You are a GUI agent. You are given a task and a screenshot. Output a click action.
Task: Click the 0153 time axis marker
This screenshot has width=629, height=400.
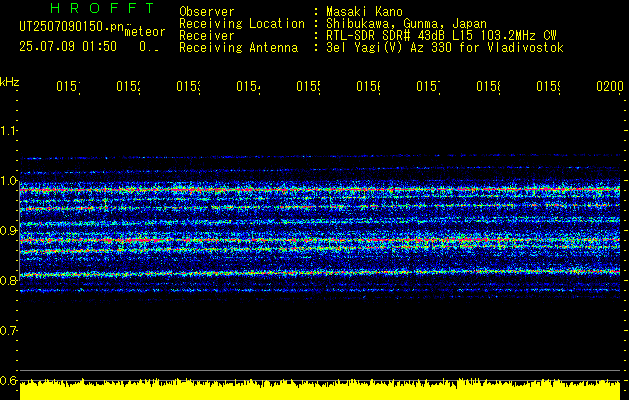188,86
